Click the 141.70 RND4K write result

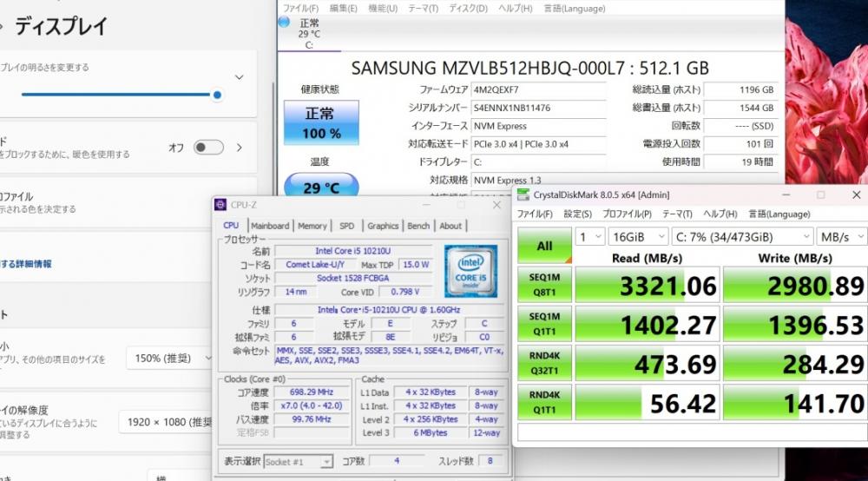795,404
